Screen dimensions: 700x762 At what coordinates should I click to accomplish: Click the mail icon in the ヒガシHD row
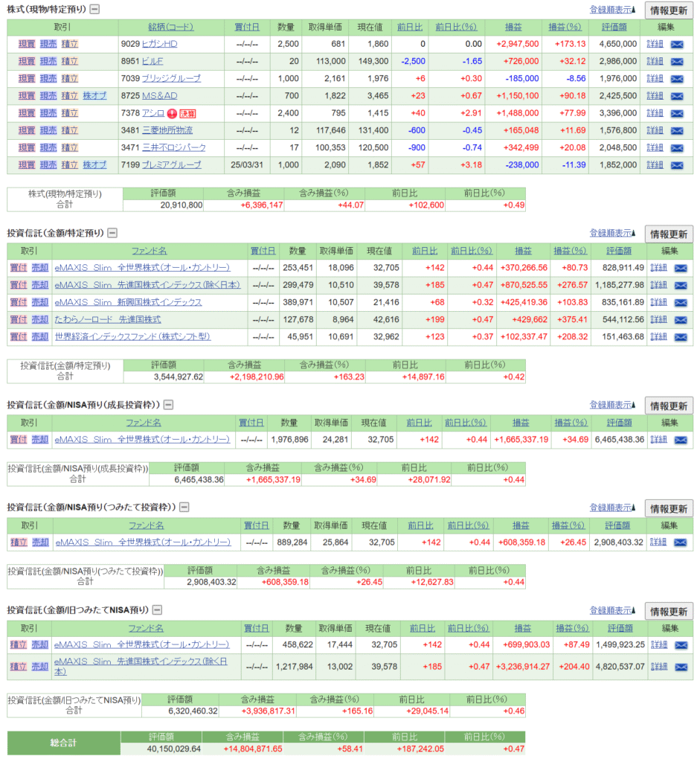[x=676, y=44]
